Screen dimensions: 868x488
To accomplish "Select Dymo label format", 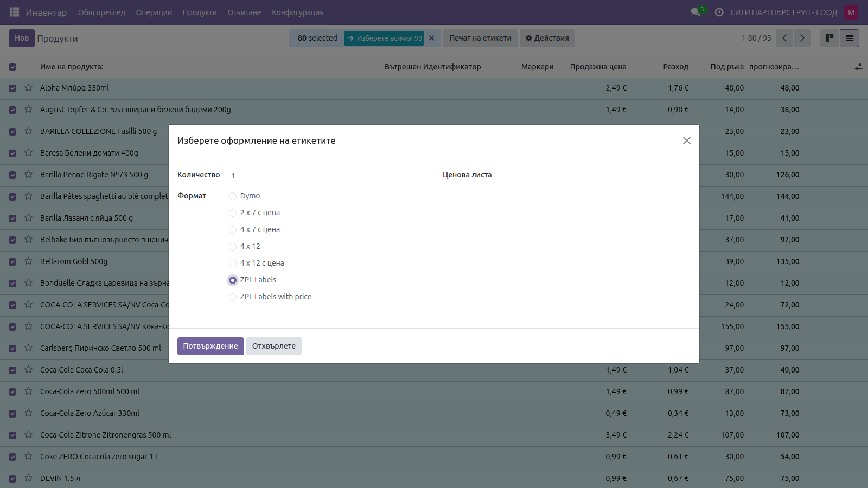I will pos(233,196).
